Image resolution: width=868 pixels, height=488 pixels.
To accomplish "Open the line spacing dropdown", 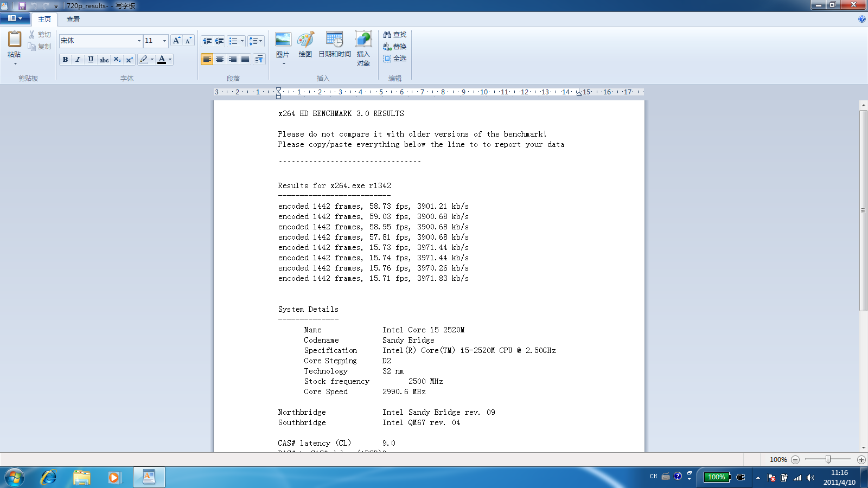I will tap(256, 41).
